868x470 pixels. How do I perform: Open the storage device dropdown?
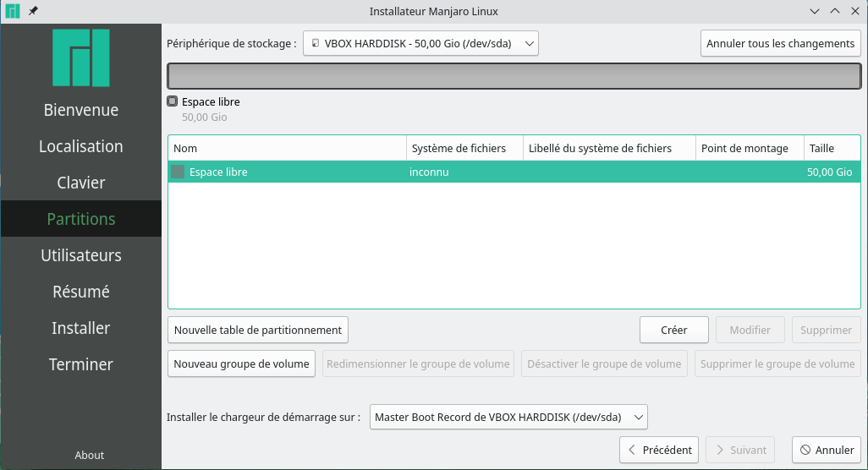(420, 43)
